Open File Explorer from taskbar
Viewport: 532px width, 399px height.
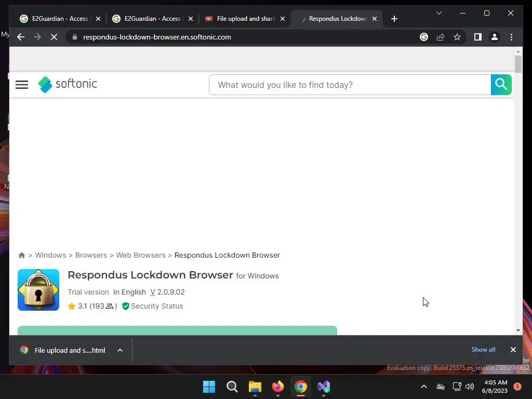(x=255, y=387)
